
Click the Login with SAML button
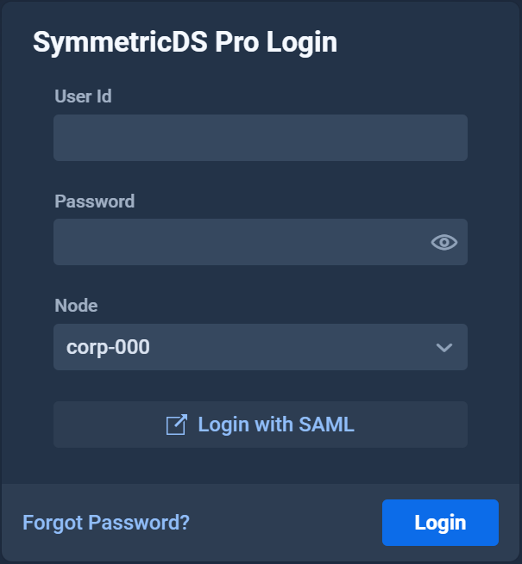tap(260, 424)
